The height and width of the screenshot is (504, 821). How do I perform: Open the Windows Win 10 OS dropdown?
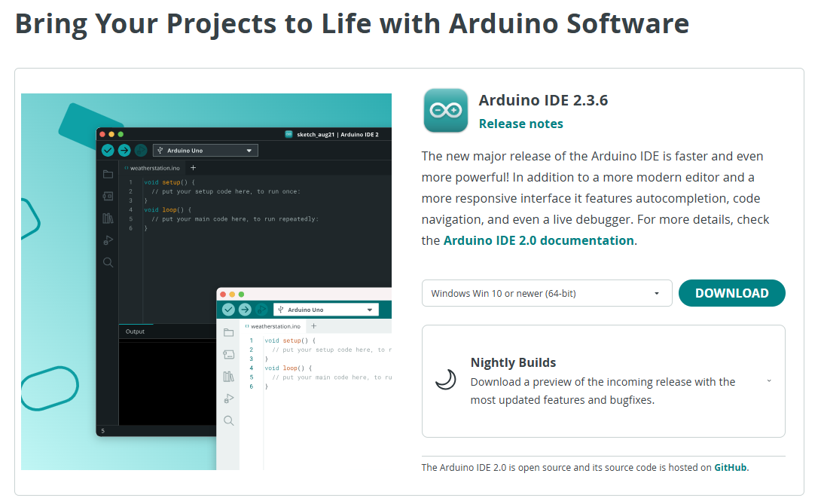pyautogui.click(x=546, y=293)
